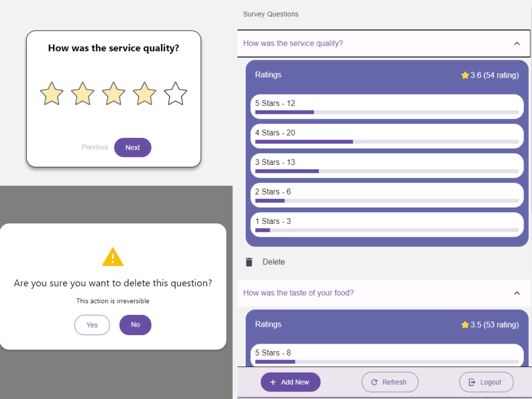Confirm deletion by clicking Yes

[92, 325]
